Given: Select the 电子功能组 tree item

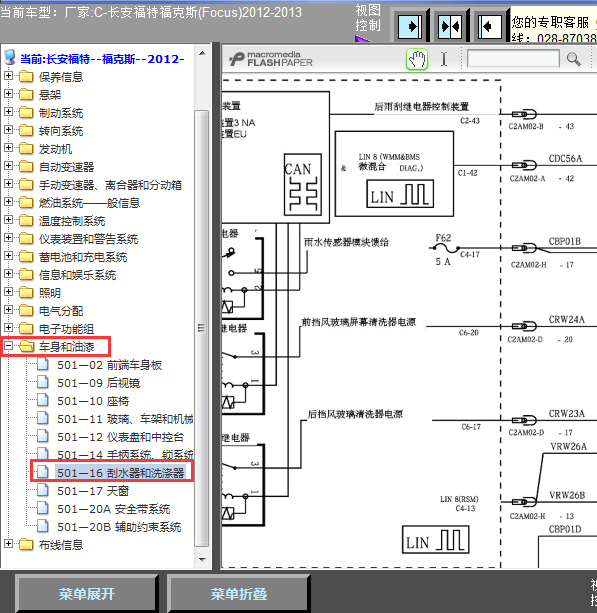Looking at the screenshot, I should (66, 329).
